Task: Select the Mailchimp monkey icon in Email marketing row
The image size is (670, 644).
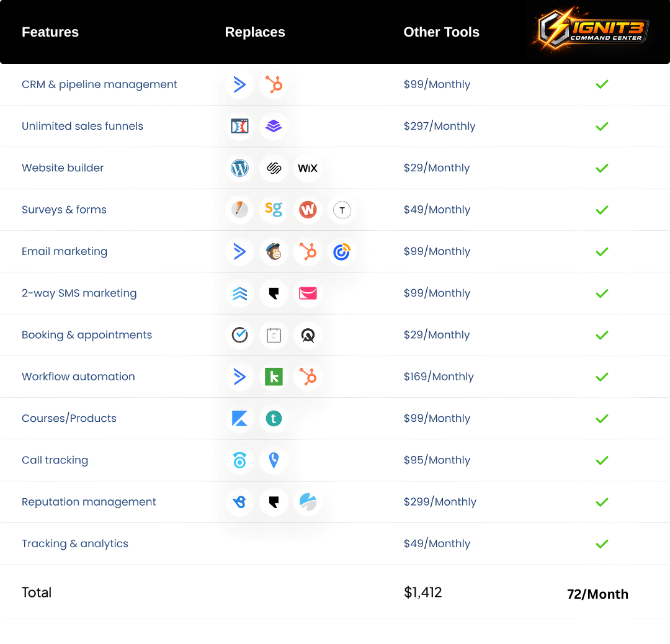Action: (x=274, y=252)
